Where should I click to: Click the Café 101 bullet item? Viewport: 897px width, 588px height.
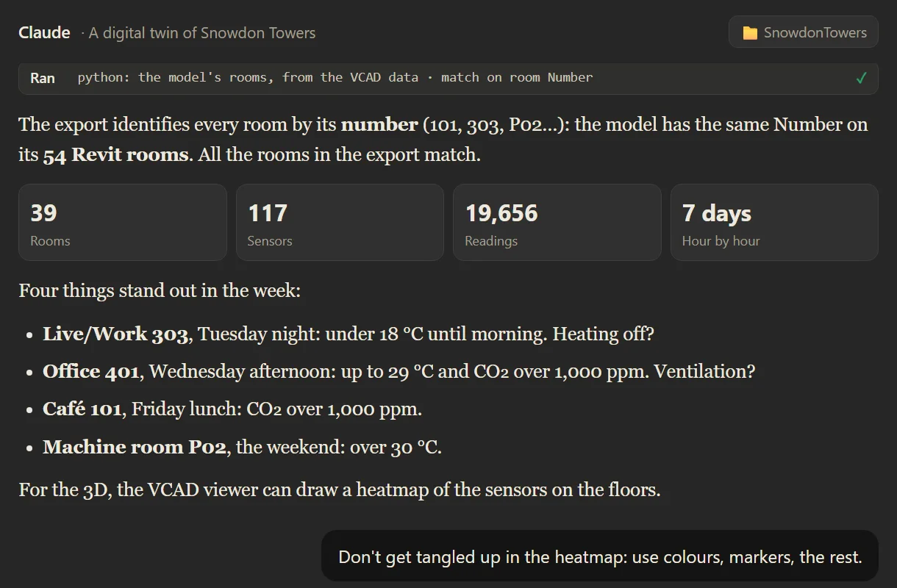232,409
